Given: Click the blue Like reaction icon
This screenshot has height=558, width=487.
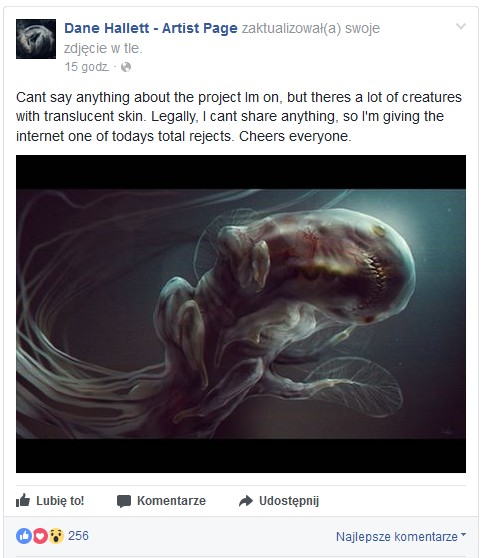Looking at the screenshot, I should click(x=24, y=536).
